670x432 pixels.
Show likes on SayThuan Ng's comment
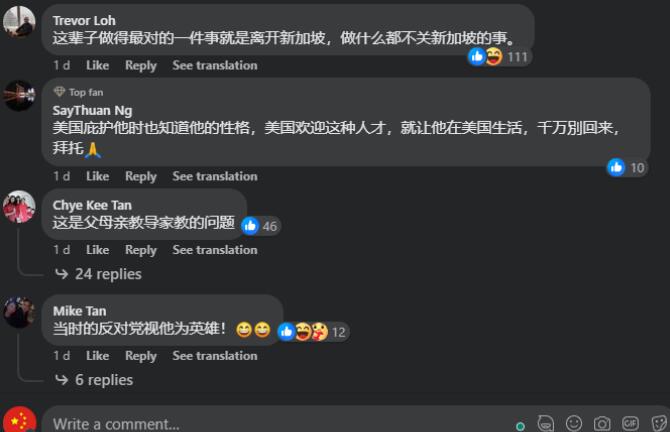[626, 168]
